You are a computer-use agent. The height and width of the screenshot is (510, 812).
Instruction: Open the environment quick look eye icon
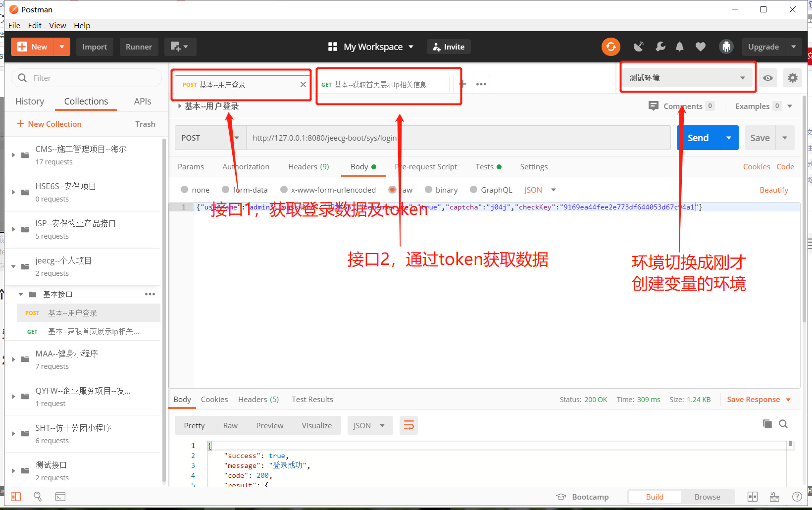[x=767, y=78]
